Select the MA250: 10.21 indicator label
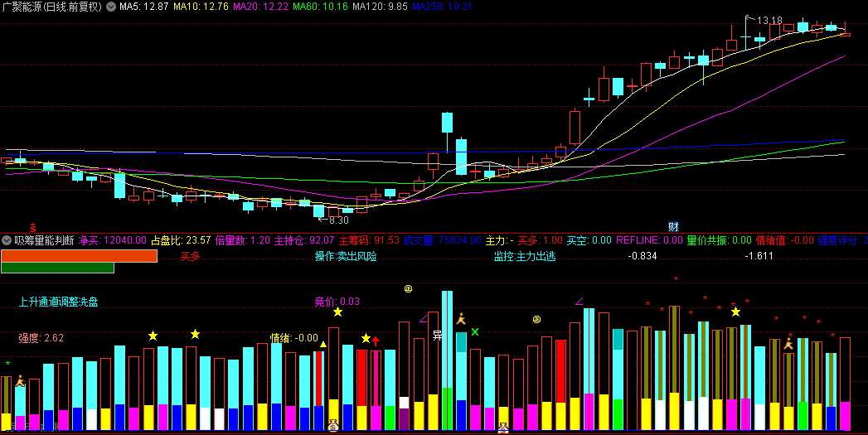 (442, 7)
